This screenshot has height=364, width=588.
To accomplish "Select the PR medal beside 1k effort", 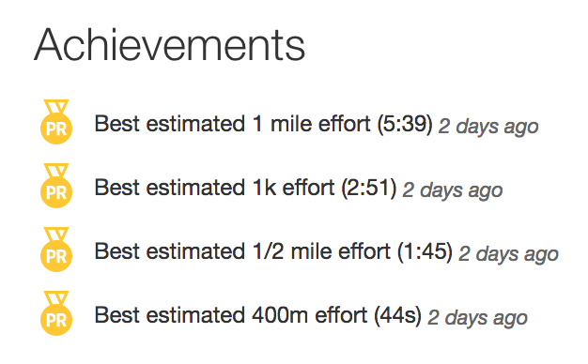I will 56,186.
